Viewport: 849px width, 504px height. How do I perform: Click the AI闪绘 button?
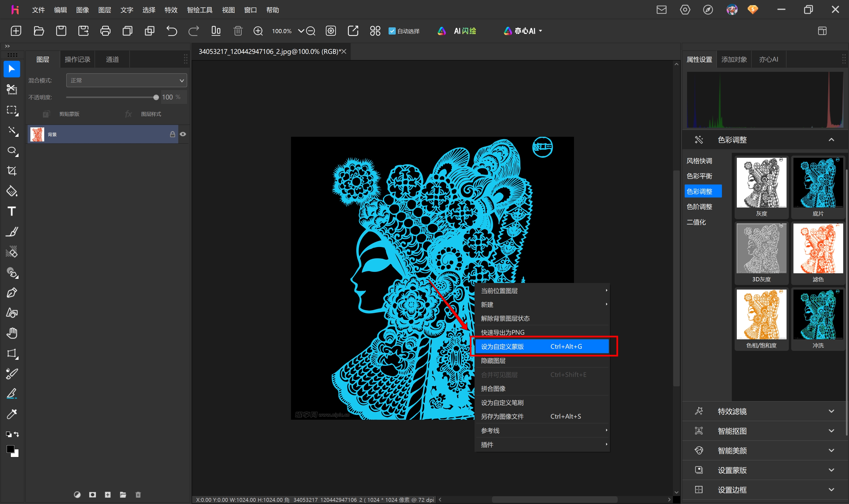457,31
